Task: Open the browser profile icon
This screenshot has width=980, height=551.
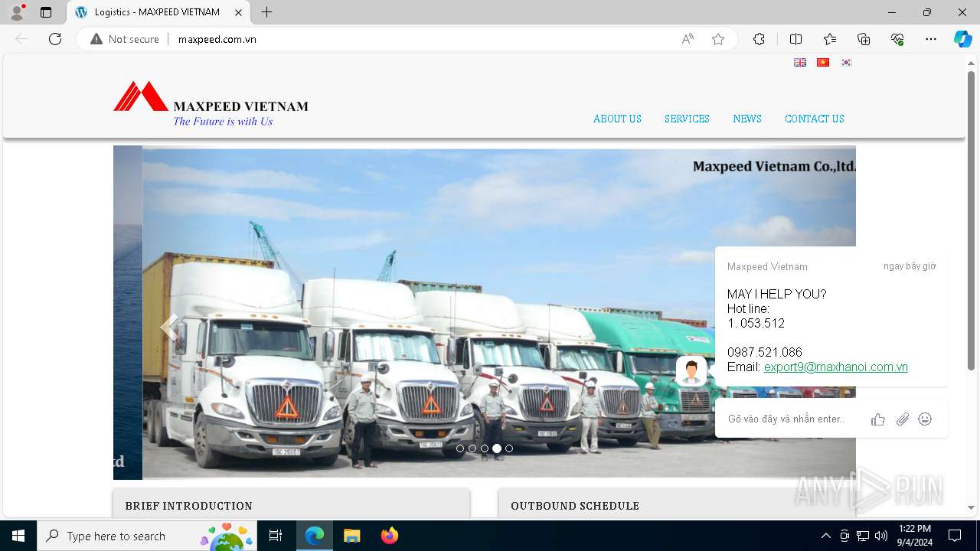Action: click(x=17, y=12)
